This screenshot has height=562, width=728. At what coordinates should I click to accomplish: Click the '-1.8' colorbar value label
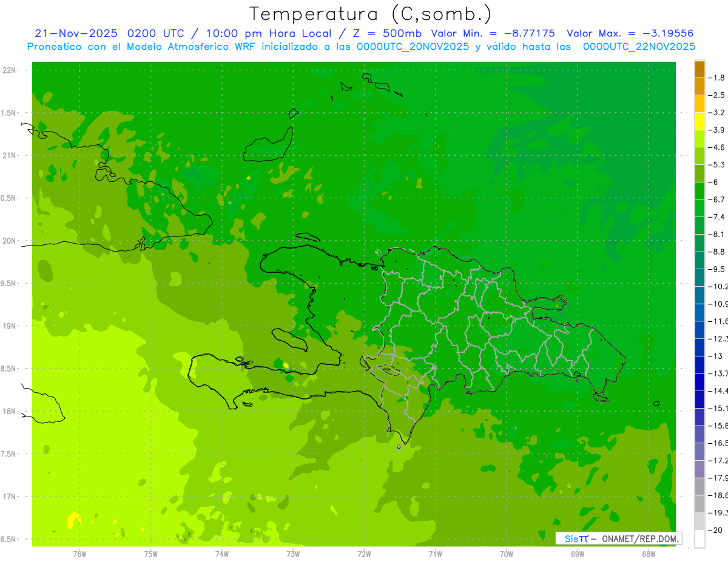[716, 78]
